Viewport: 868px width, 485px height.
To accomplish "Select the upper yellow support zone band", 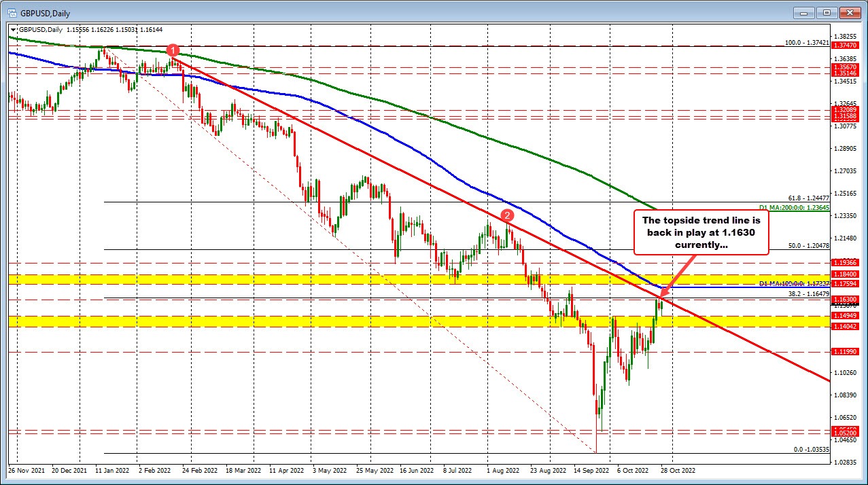I will 340,279.
